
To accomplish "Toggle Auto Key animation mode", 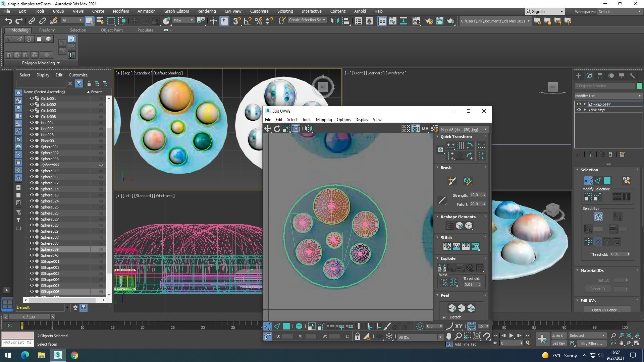I will (x=559, y=336).
